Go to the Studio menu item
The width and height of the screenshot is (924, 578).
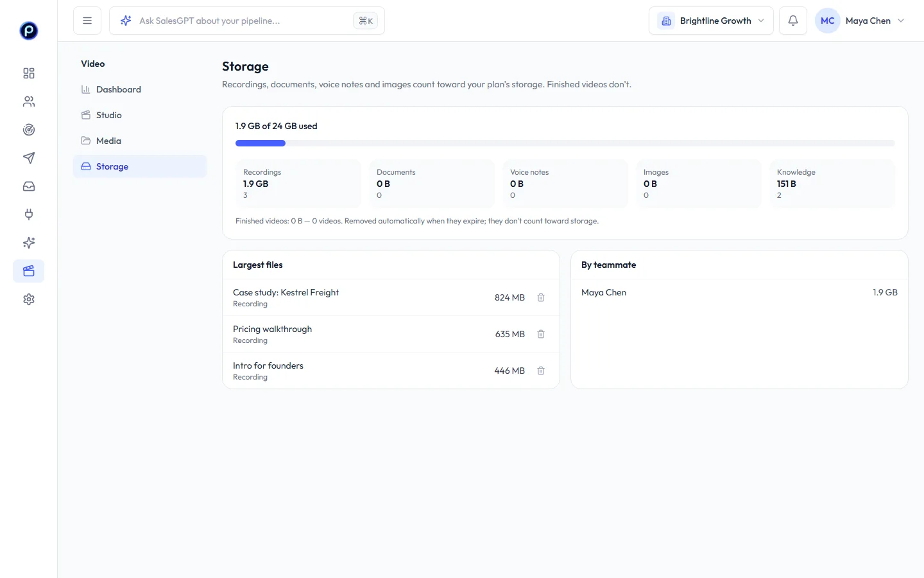click(140, 115)
